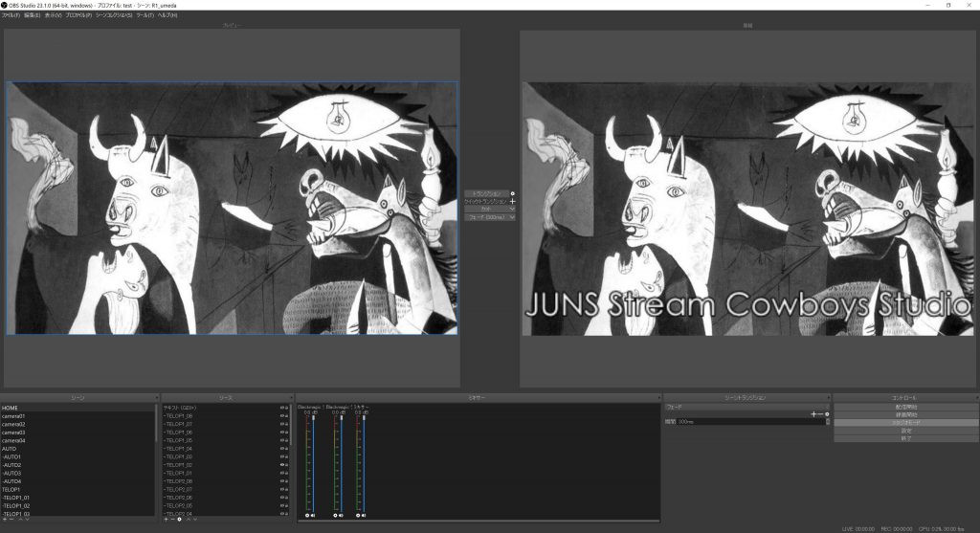The height and width of the screenshot is (533, 980).
Task: Click the トランジション button between previews
Action: 486,193
